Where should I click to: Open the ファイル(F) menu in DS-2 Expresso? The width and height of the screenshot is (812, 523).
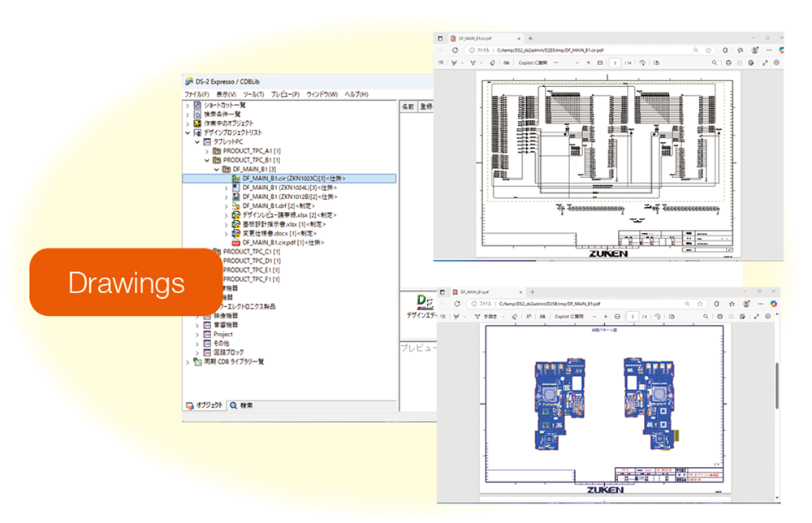[x=196, y=94]
